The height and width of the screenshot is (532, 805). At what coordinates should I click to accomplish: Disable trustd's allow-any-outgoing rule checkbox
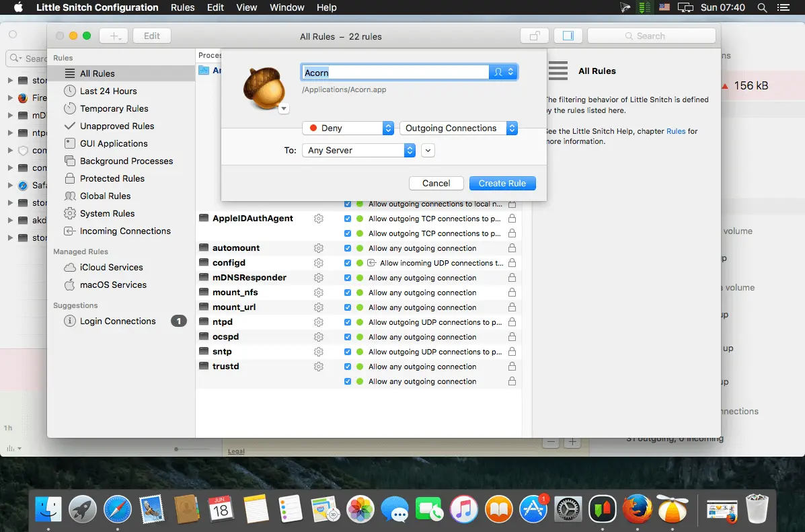click(x=348, y=367)
